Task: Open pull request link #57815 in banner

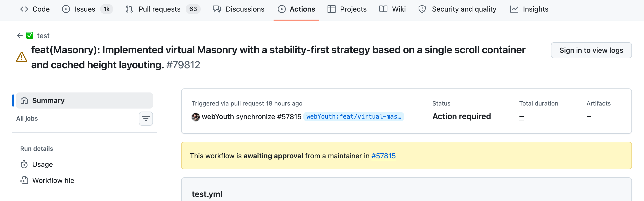Action: 383,156
